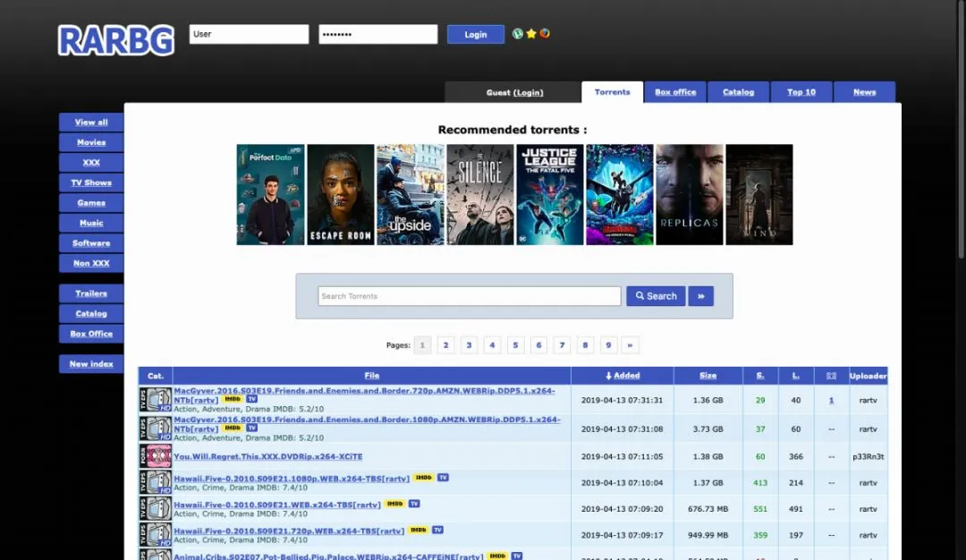Open Replicas poster
The image size is (966, 560).
[690, 195]
